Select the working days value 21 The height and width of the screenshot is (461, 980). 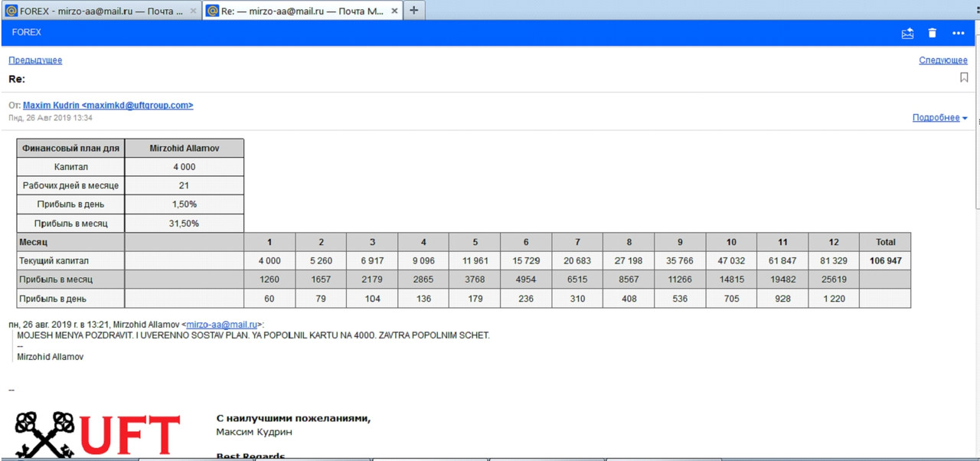[x=185, y=185]
